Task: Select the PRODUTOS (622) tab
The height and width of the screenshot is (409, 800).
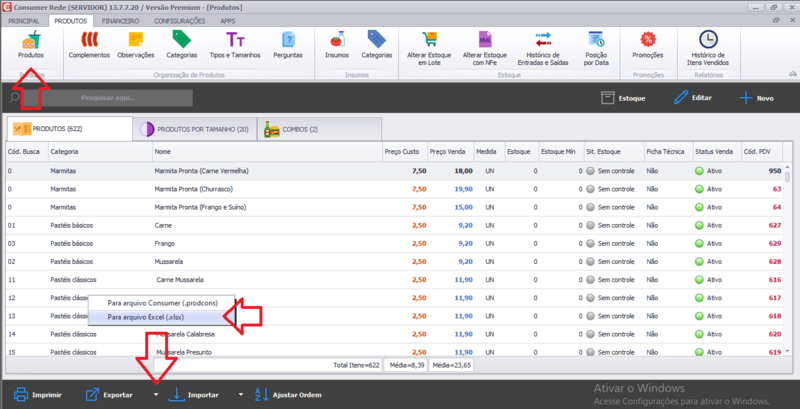Action: [69, 129]
